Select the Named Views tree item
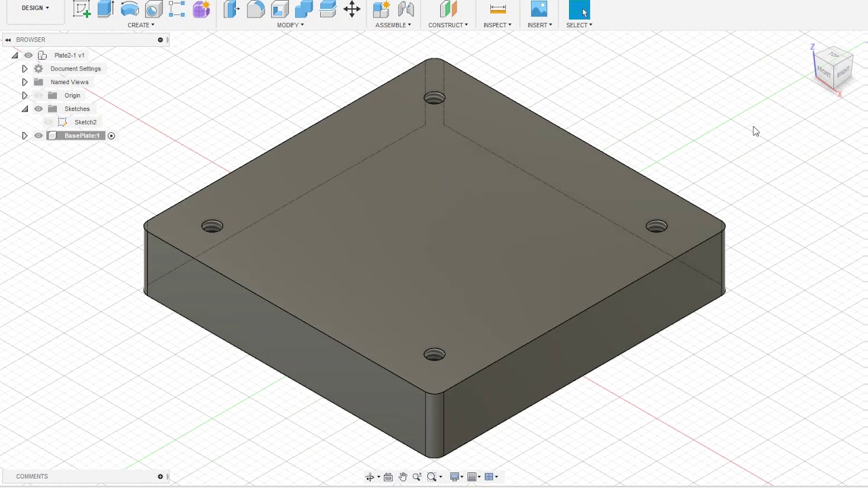Screen dimensions: 868x488 [69, 82]
